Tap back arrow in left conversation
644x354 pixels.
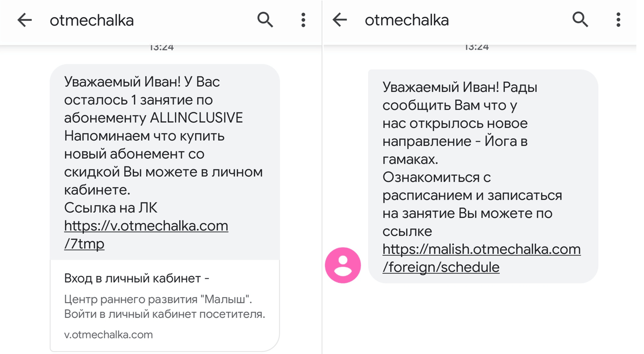pyautogui.click(x=24, y=20)
